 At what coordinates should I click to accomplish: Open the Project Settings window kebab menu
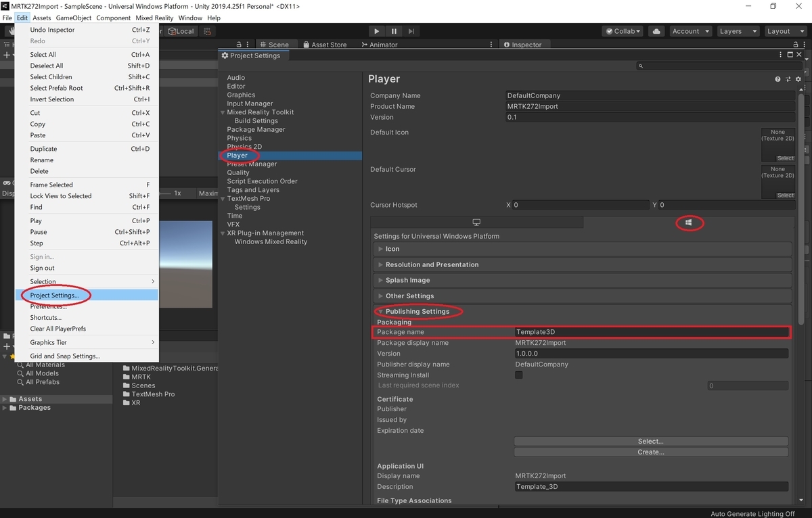779,55
